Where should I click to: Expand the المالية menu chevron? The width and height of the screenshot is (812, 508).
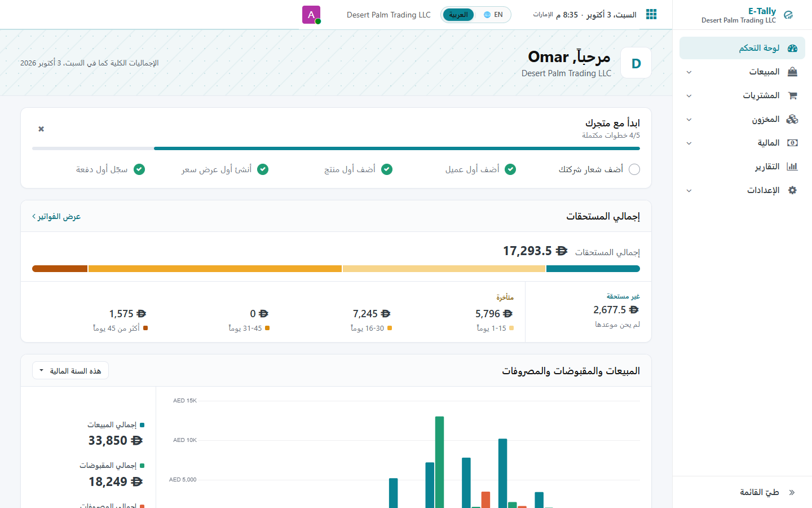(689, 143)
